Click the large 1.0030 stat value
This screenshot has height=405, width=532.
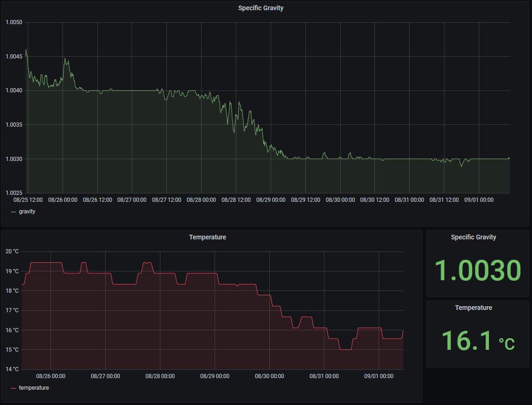(x=477, y=270)
